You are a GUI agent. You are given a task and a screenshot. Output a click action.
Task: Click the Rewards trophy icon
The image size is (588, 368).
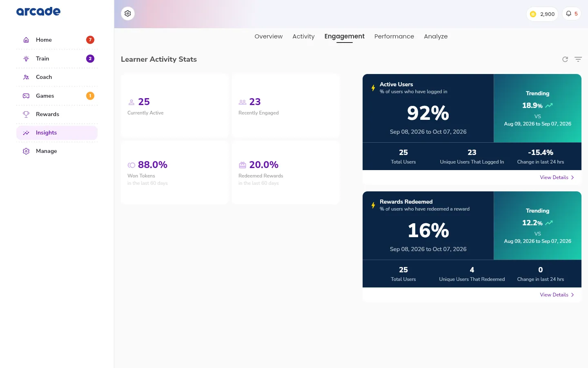pos(26,114)
